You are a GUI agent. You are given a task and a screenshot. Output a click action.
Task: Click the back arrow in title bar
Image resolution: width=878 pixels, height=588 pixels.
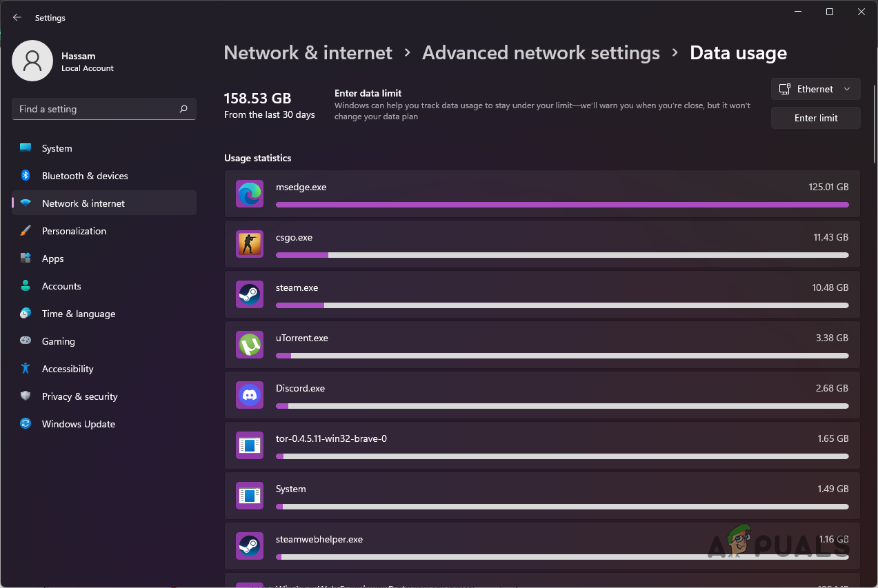pos(17,17)
